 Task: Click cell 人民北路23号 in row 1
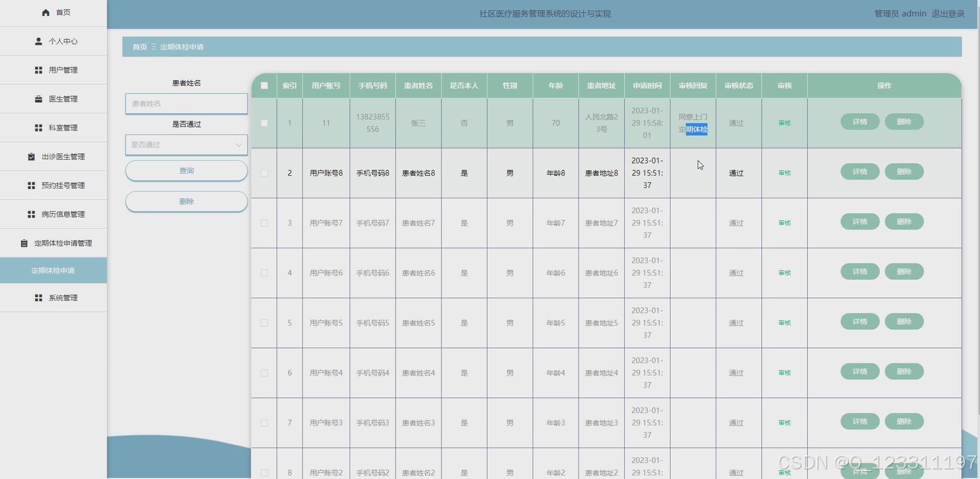point(602,123)
